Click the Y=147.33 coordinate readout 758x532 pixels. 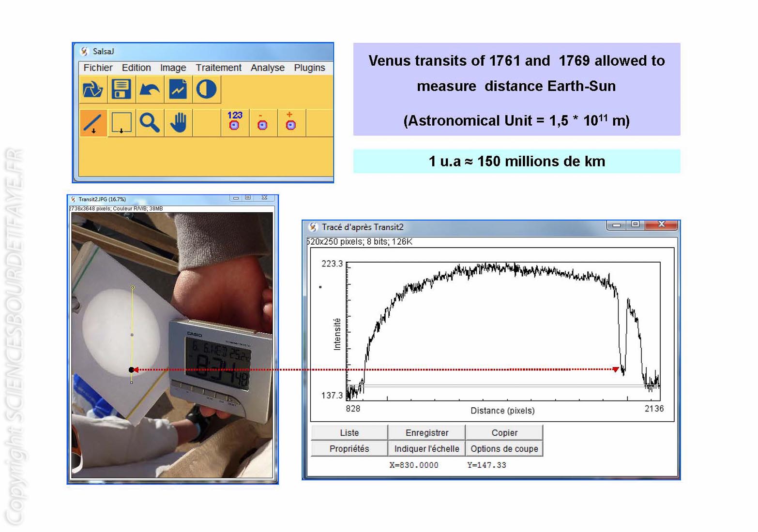click(x=487, y=465)
